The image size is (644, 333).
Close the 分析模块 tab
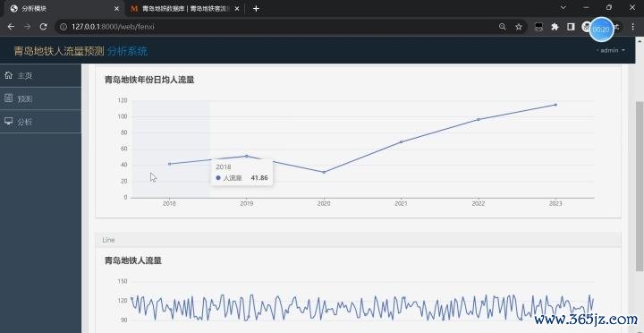[x=116, y=9]
